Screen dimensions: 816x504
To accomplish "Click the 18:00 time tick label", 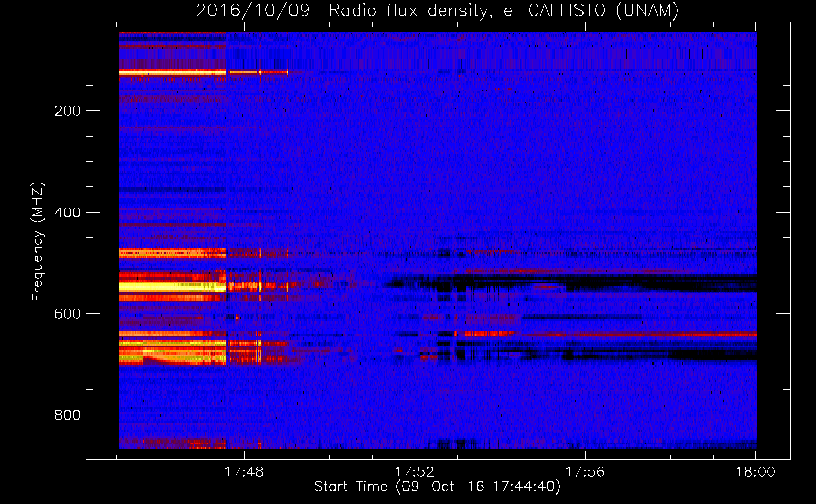I will [755, 472].
